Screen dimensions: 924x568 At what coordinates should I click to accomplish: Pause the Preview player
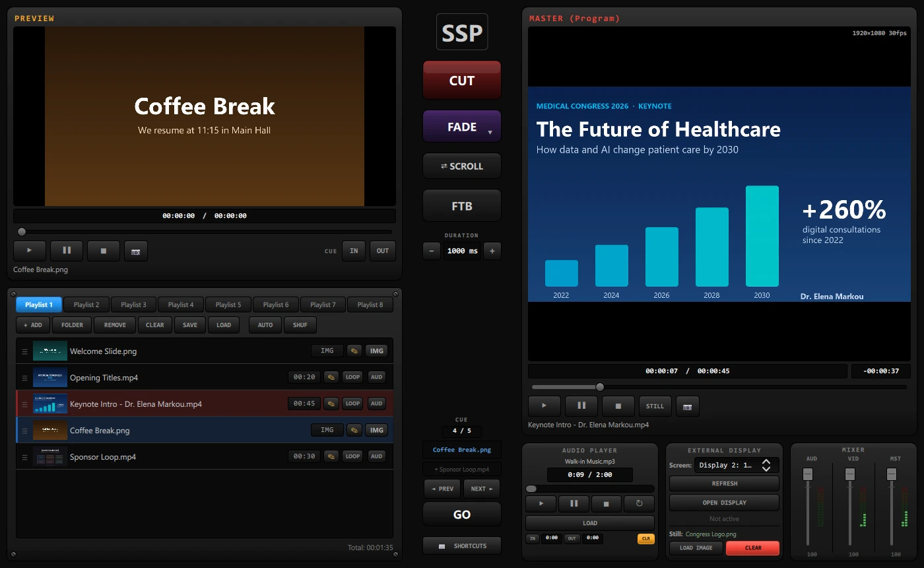tap(67, 251)
